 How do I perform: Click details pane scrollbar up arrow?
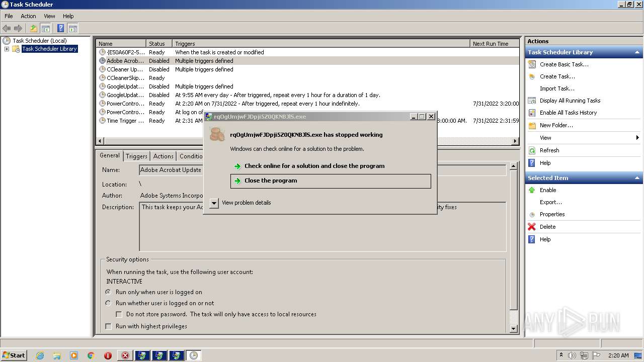514,166
